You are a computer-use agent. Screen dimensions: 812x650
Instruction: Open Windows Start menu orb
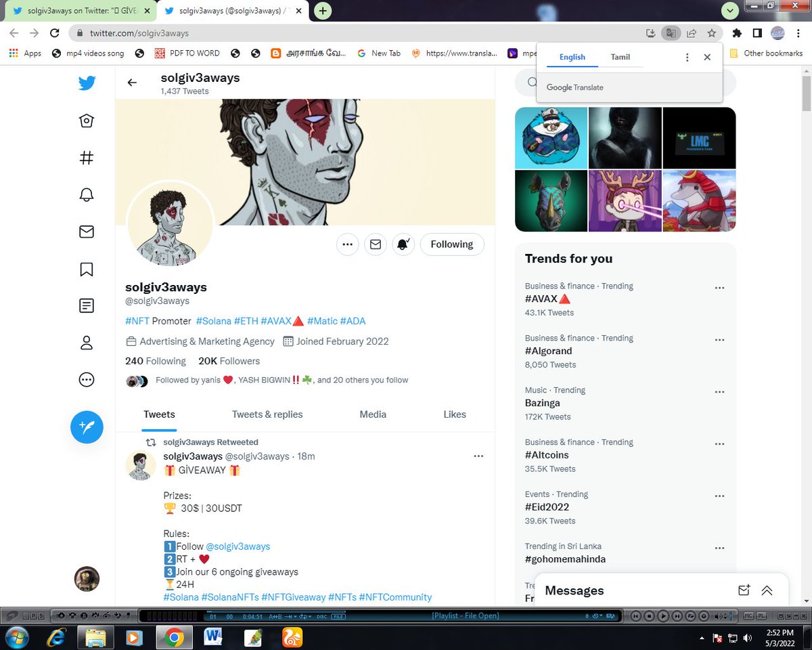pyautogui.click(x=16, y=637)
